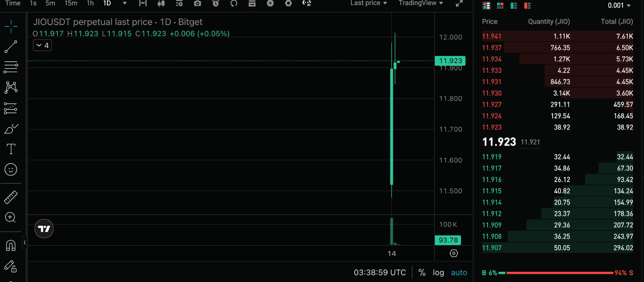Toggle magnet mode
The image size is (644, 282).
pos(11,245)
